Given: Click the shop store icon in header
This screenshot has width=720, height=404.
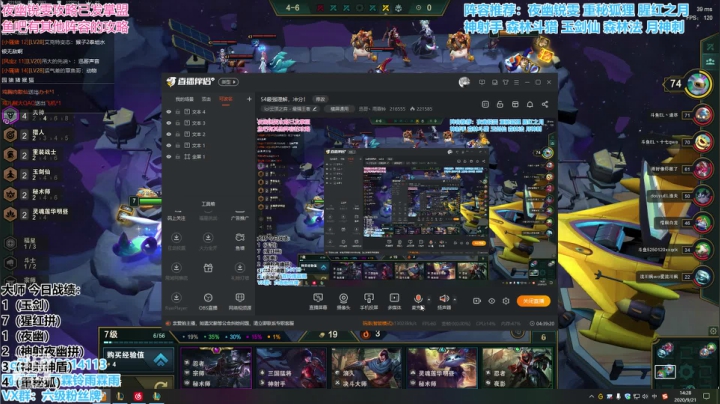Looking at the screenshot, I should pyautogui.click(x=515, y=104).
